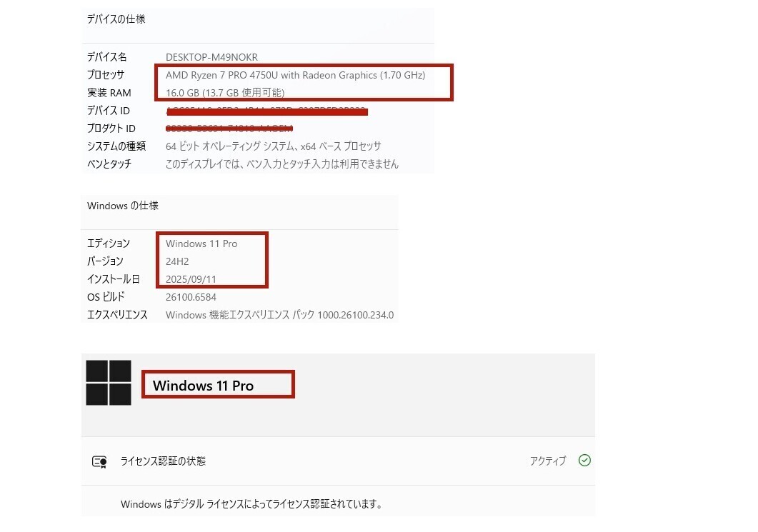Click the ペンとタッチ description text
Image resolution: width=758 pixels, height=532 pixels.
(x=281, y=164)
